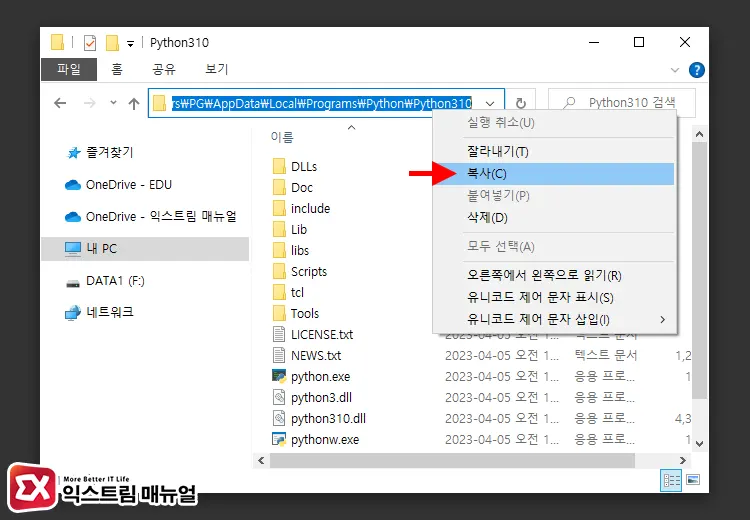This screenshot has height=520, width=750.
Task: Click the properties icon in title bar
Action: [89, 43]
